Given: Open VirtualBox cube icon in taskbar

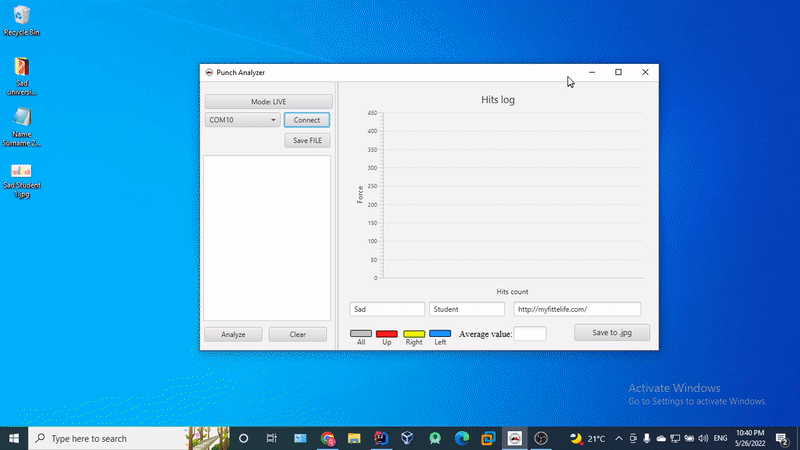Looking at the screenshot, I should pos(407,438).
